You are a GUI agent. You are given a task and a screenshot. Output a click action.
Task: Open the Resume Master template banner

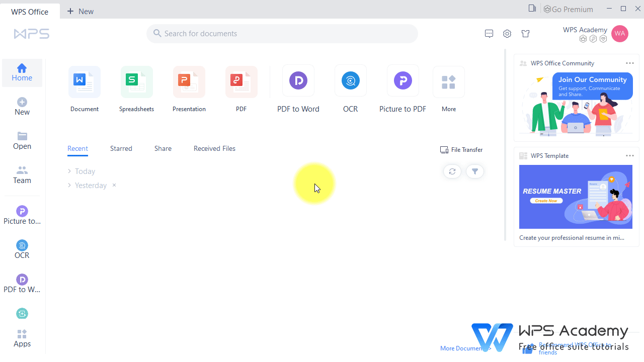[x=576, y=197]
